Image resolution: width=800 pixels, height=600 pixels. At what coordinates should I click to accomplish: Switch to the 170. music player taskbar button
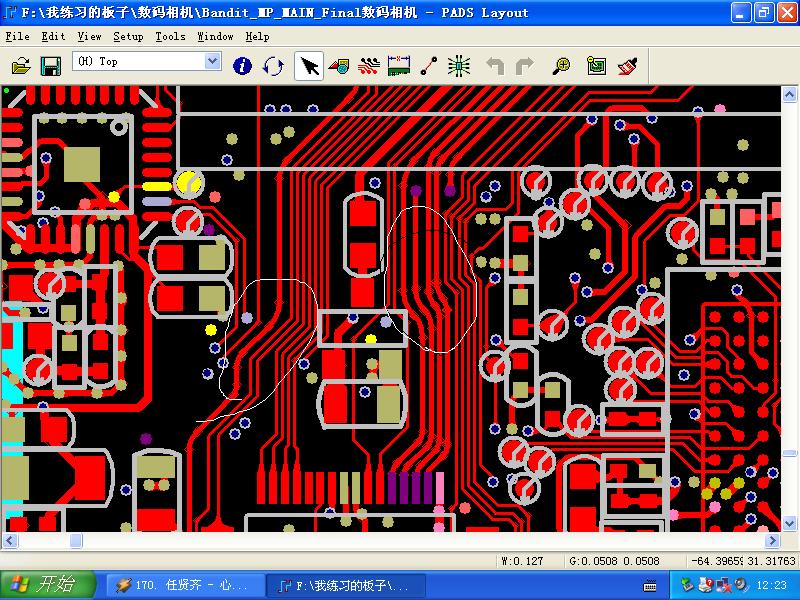tap(185, 585)
